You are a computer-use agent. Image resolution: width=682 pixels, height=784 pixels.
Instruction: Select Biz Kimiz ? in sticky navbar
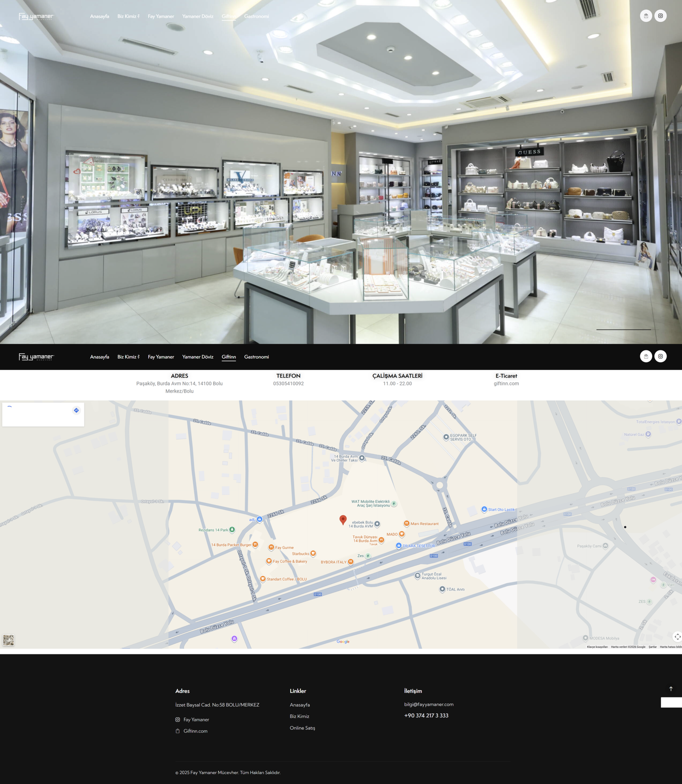[x=128, y=357]
